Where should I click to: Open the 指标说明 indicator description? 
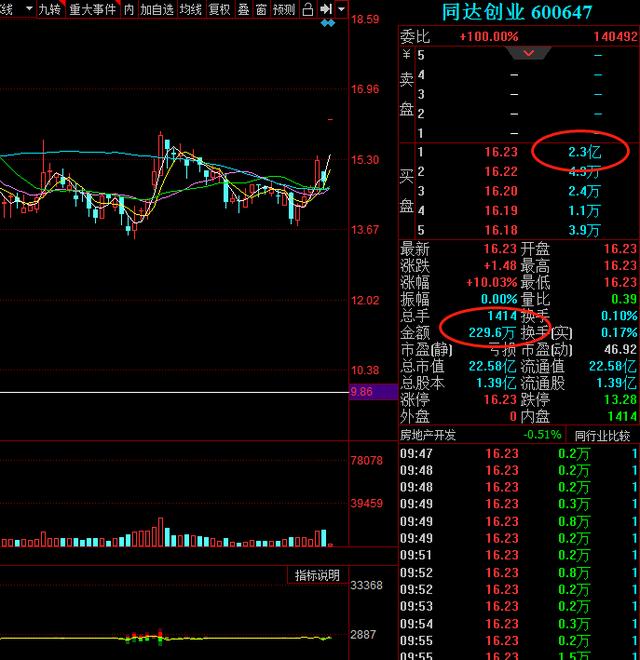316,575
